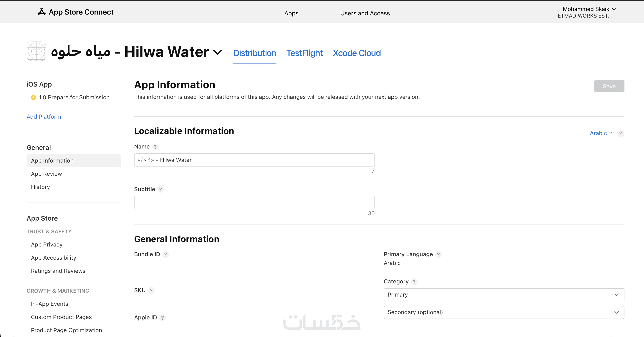Open Ratings and Reviews in the sidebar
644x337 pixels.
point(58,271)
